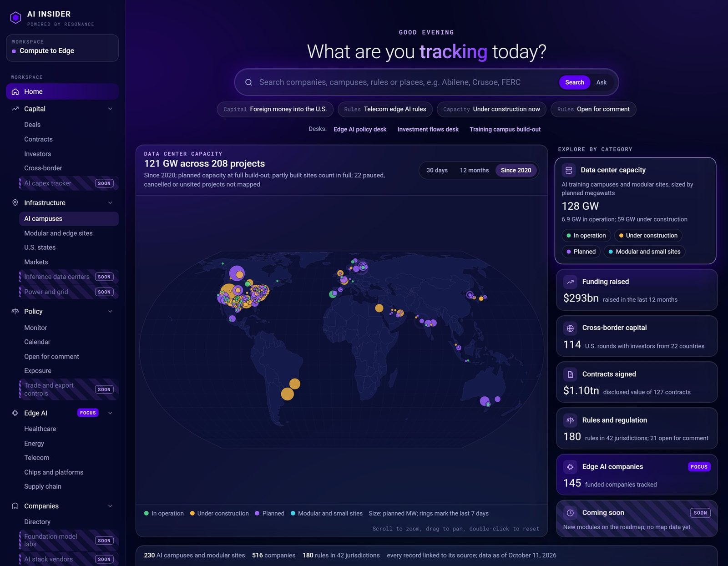
Task: Click the Companies building icon
Action: tap(15, 506)
